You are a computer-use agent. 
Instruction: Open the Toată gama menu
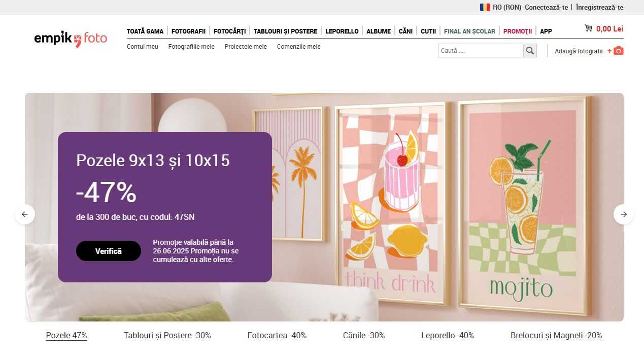[x=145, y=31]
